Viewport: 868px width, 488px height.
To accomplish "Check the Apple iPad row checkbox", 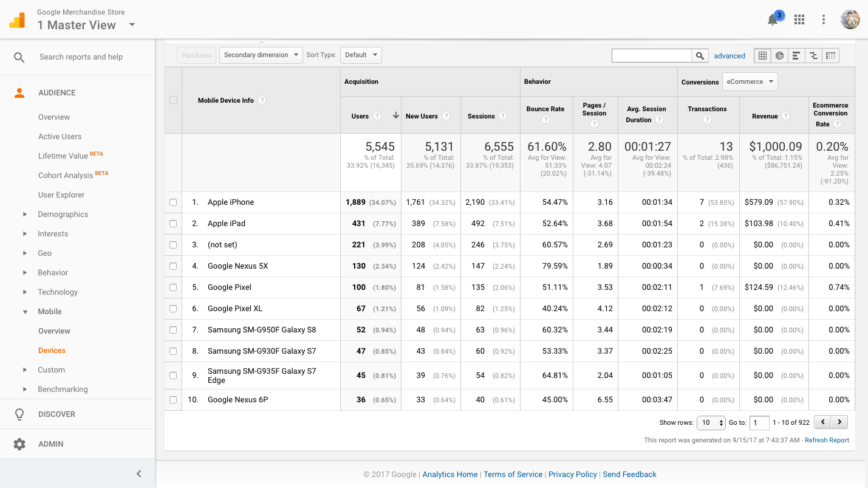I will 173,224.
